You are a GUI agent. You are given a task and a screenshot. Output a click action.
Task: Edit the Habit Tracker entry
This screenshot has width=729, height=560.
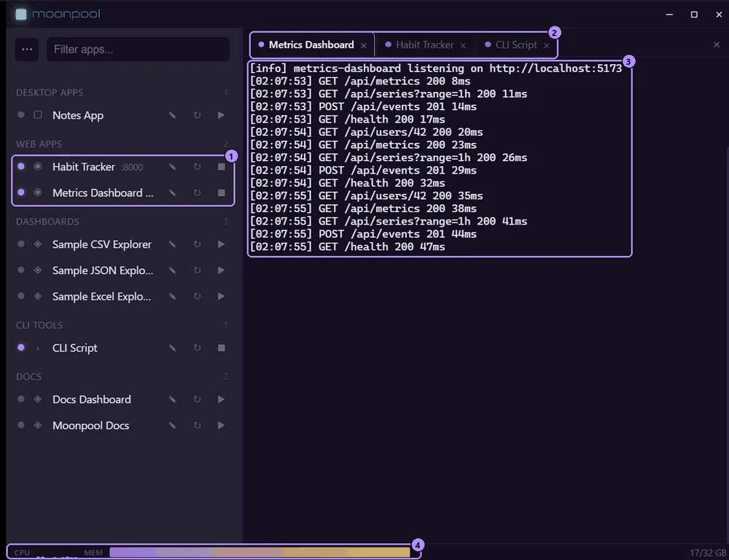click(x=173, y=167)
